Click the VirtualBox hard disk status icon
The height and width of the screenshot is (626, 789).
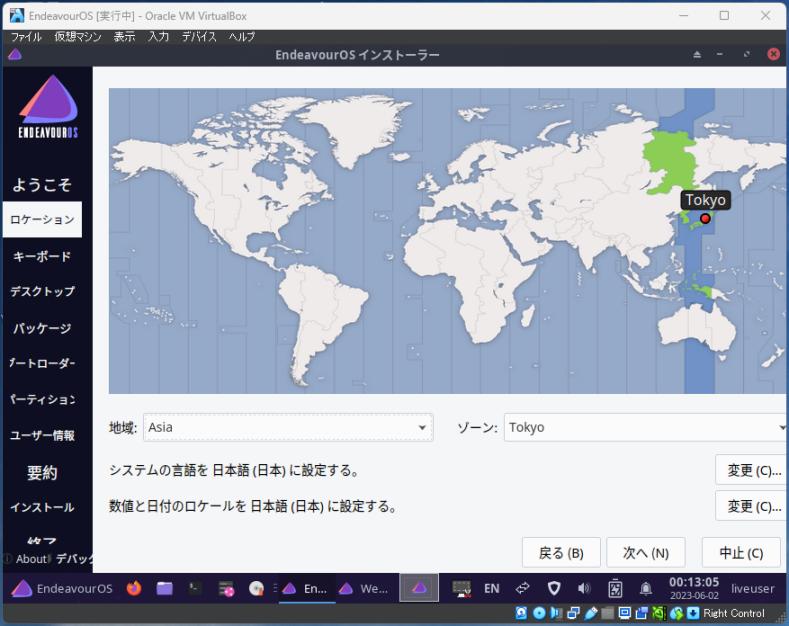pos(521,613)
